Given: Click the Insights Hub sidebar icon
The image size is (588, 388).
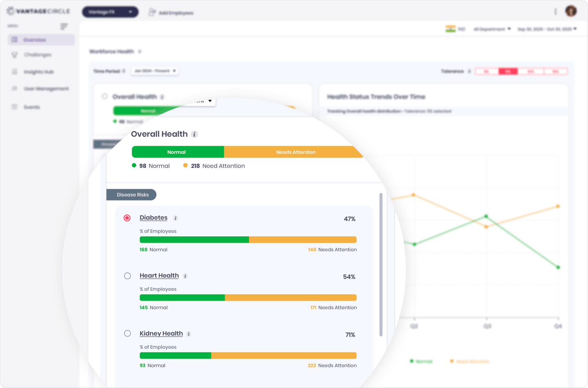Looking at the screenshot, I should (15, 72).
